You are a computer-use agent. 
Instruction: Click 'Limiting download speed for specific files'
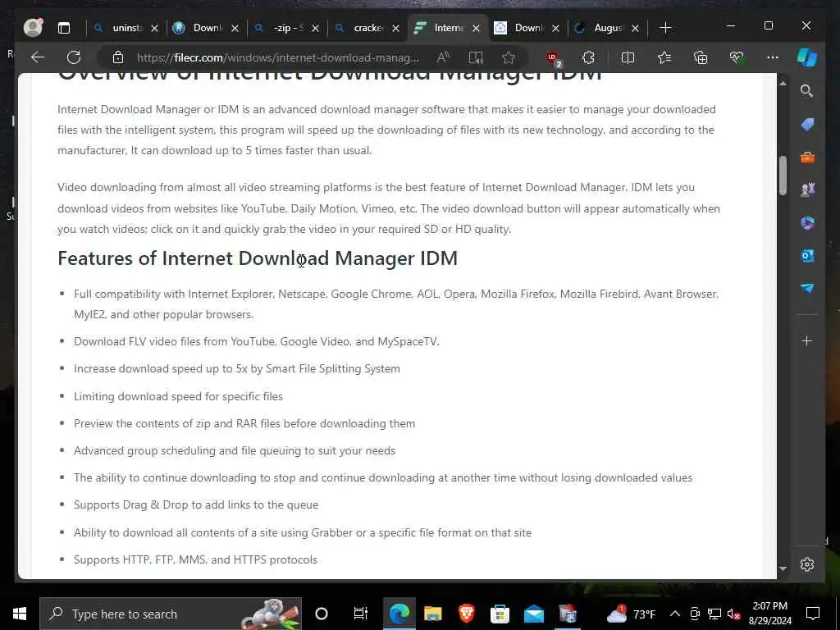pos(178,396)
